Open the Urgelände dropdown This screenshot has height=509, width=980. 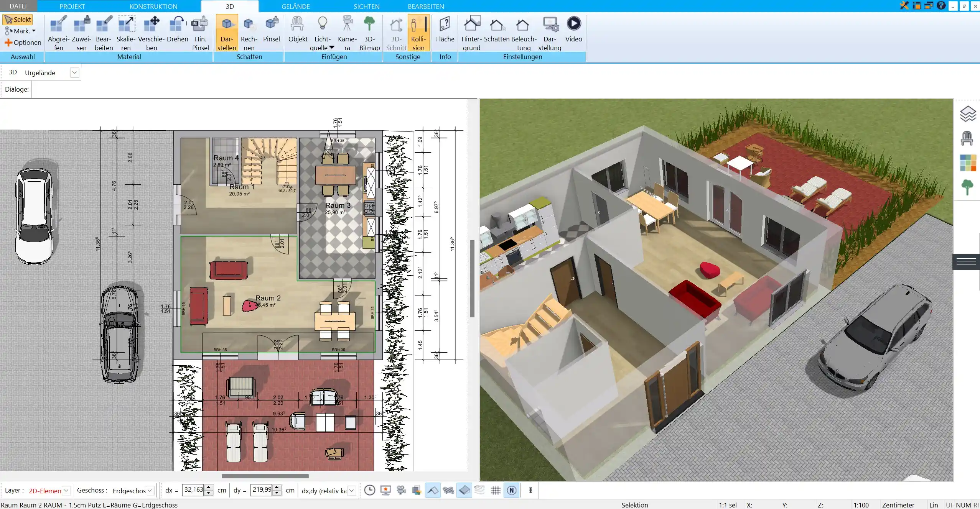(74, 72)
